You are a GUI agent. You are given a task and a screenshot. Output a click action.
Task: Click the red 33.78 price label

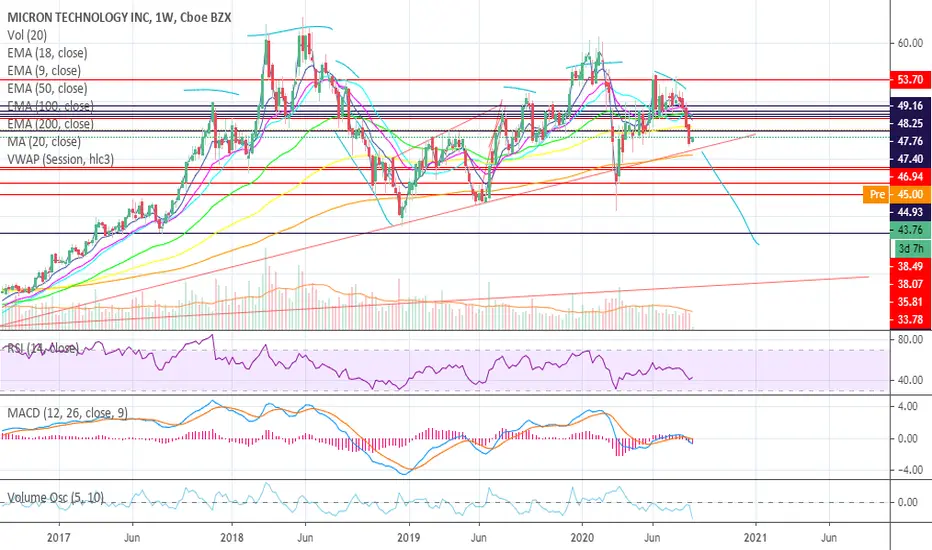pyautogui.click(x=910, y=320)
